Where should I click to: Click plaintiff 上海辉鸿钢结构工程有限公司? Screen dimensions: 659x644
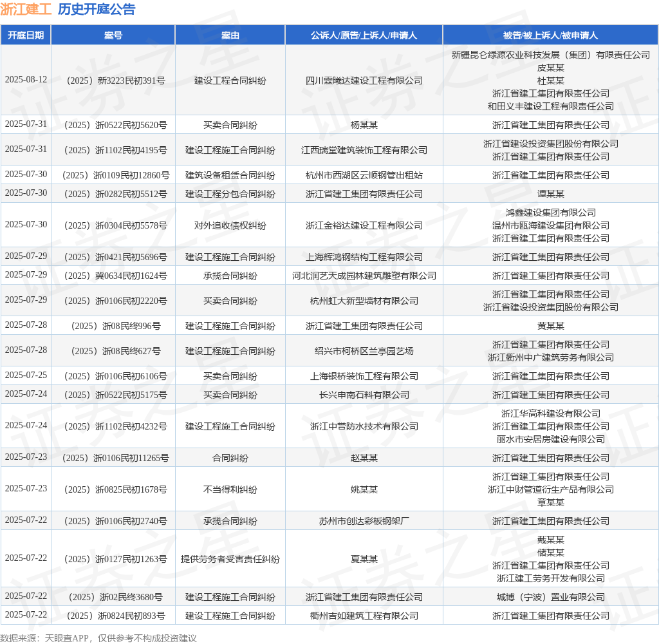point(364,257)
